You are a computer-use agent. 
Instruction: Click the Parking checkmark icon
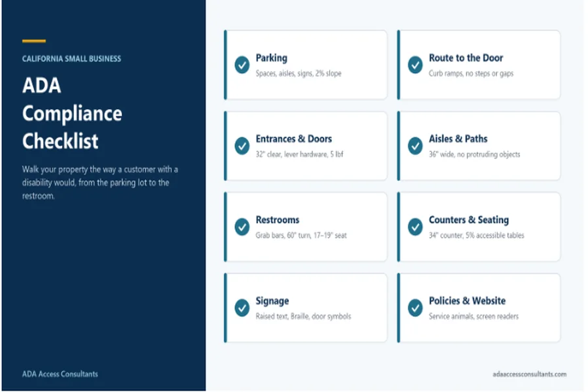(x=242, y=65)
